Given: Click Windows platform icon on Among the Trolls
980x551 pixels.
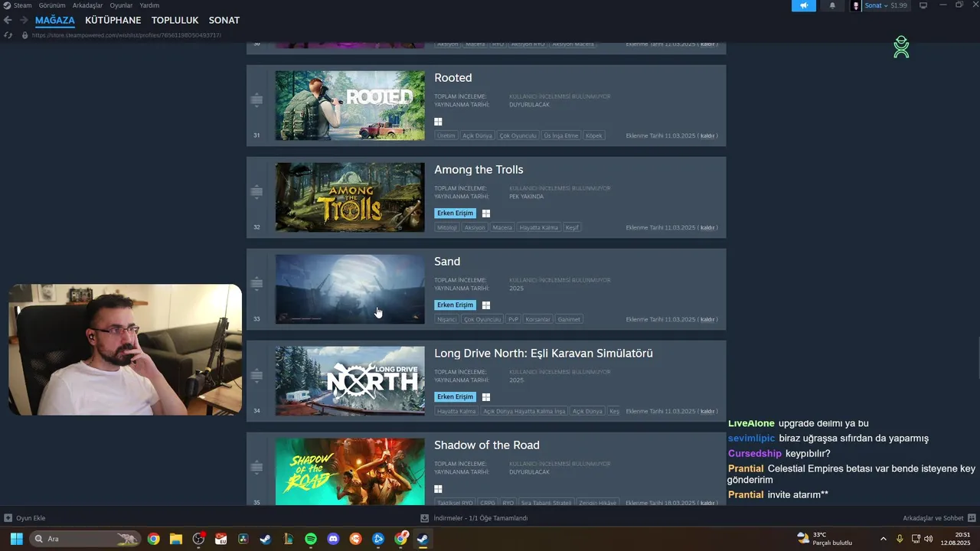Looking at the screenshot, I should point(486,214).
